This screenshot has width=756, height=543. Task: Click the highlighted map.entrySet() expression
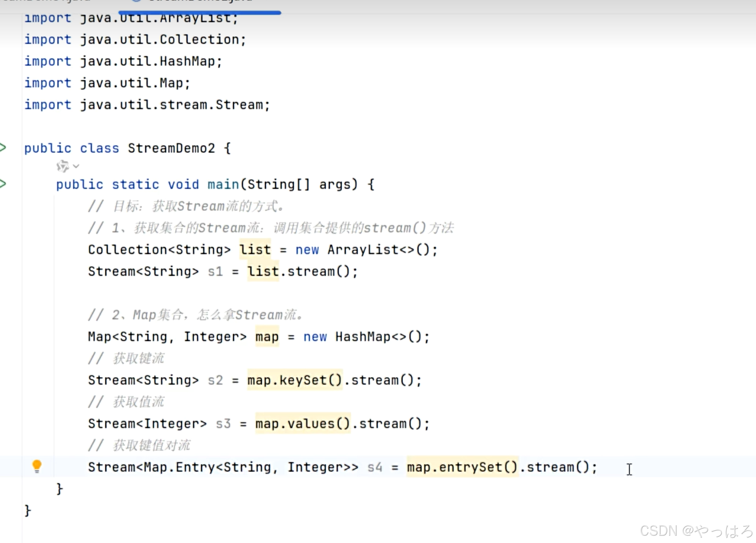[462, 467]
